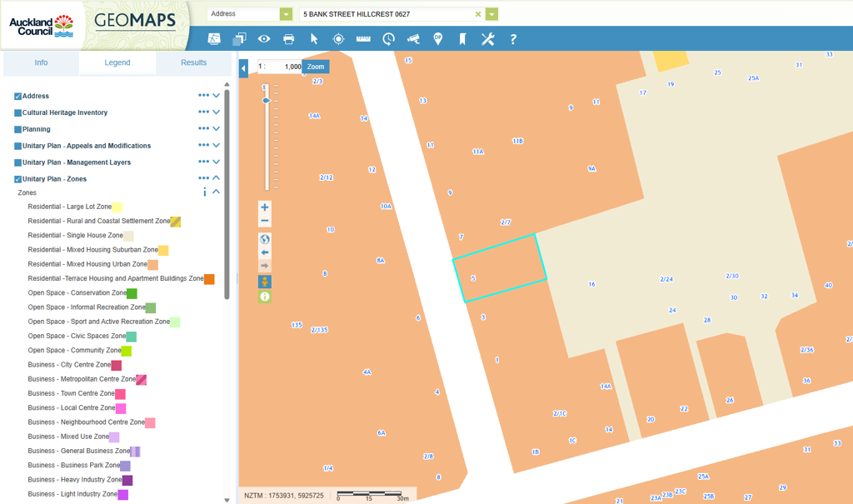Collapse the Unitary Plan - Zones group
This screenshot has height=504, width=853.
pyautogui.click(x=216, y=178)
